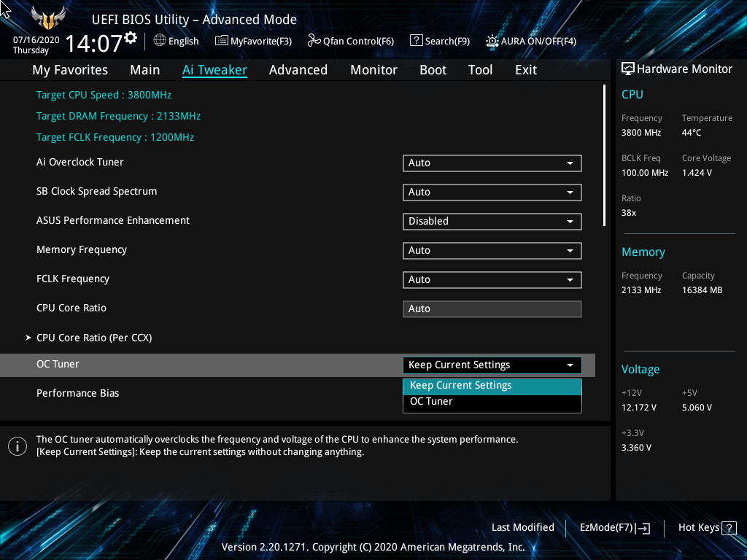Go to the Advanced tab
This screenshot has height=560, width=747.
coord(298,70)
